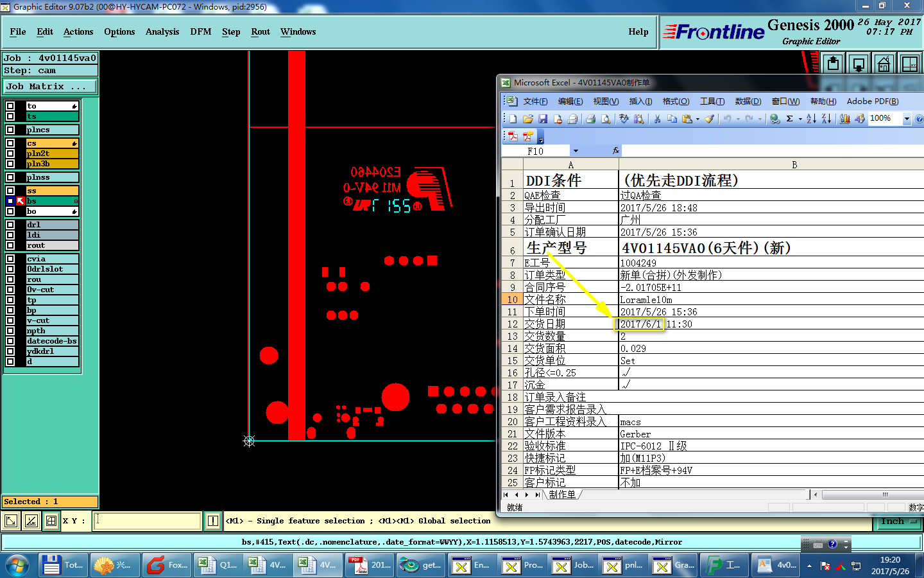Click the Help menu button in Genesis
Image resolution: width=924 pixels, height=578 pixels.
click(x=638, y=31)
